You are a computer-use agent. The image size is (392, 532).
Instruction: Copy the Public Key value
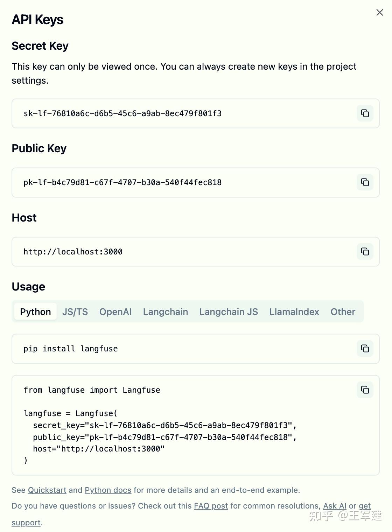pyautogui.click(x=365, y=182)
